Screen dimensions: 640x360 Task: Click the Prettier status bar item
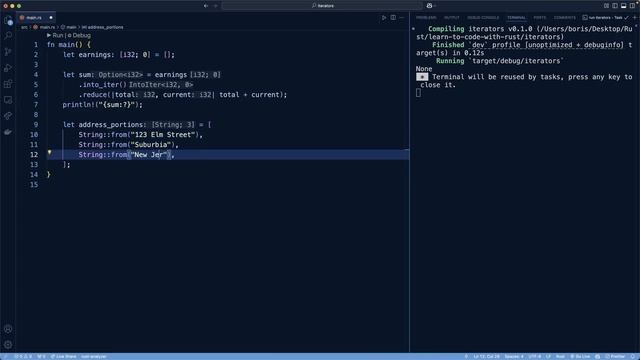pyautogui.click(x=615, y=356)
